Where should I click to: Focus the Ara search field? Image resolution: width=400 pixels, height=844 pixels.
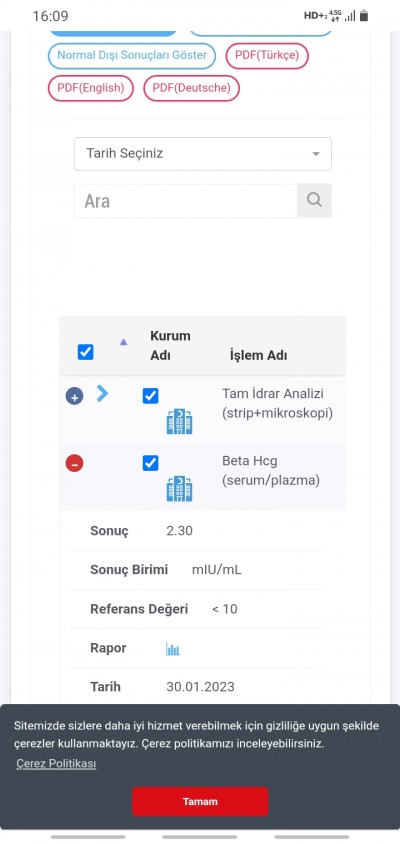(x=186, y=201)
